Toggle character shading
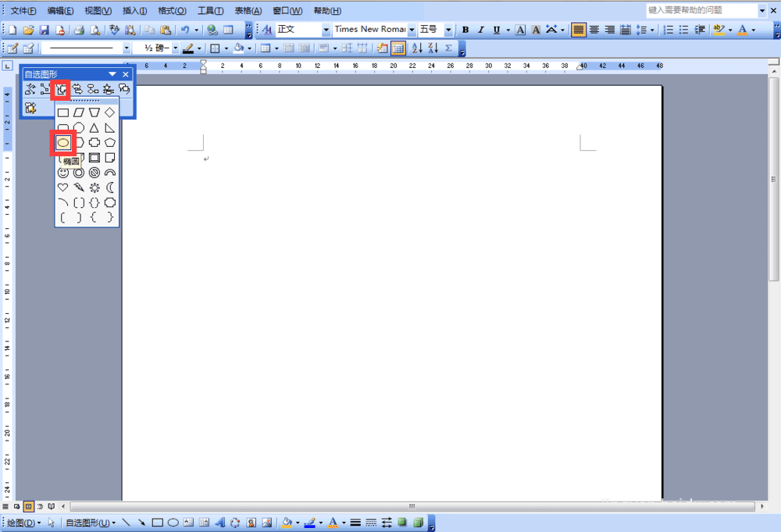781x532 pixels. click(x=536, y=30)
